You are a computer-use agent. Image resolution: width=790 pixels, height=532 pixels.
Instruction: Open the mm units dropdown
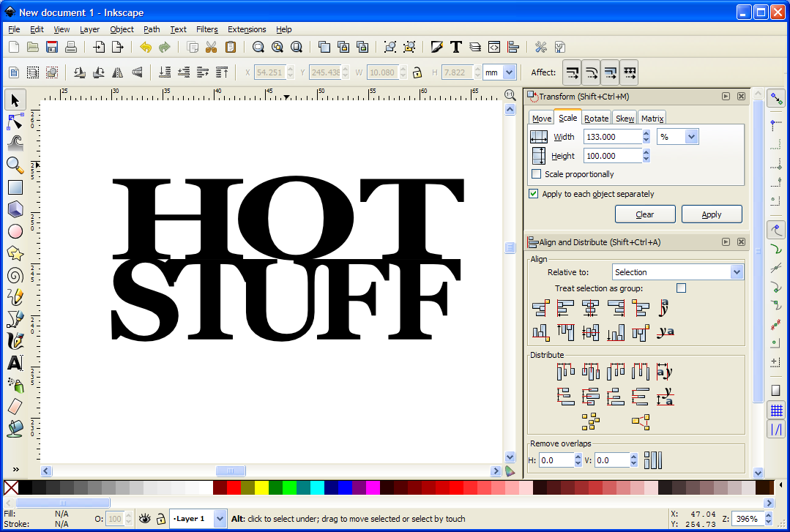tap(509, 72)
